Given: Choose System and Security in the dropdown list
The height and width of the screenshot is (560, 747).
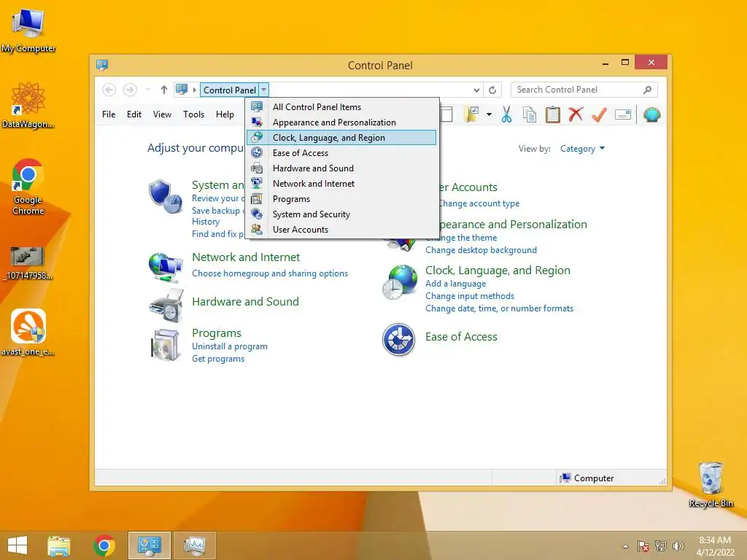Looking at the screenshot, I should point(341,214).
